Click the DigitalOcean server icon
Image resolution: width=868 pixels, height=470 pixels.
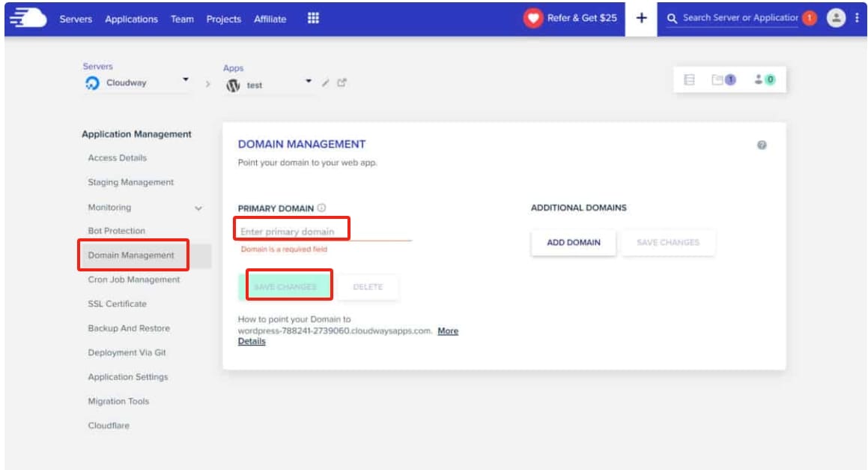92,83
